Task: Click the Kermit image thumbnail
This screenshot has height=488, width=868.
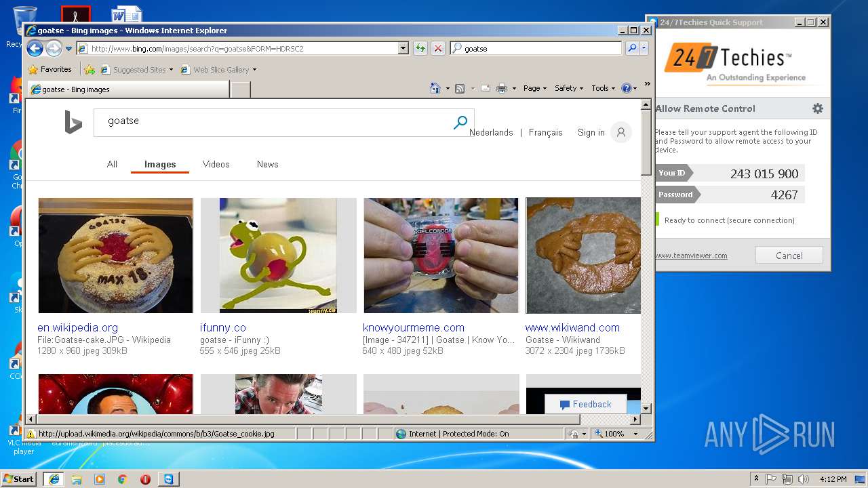Action: coord(278,256)
